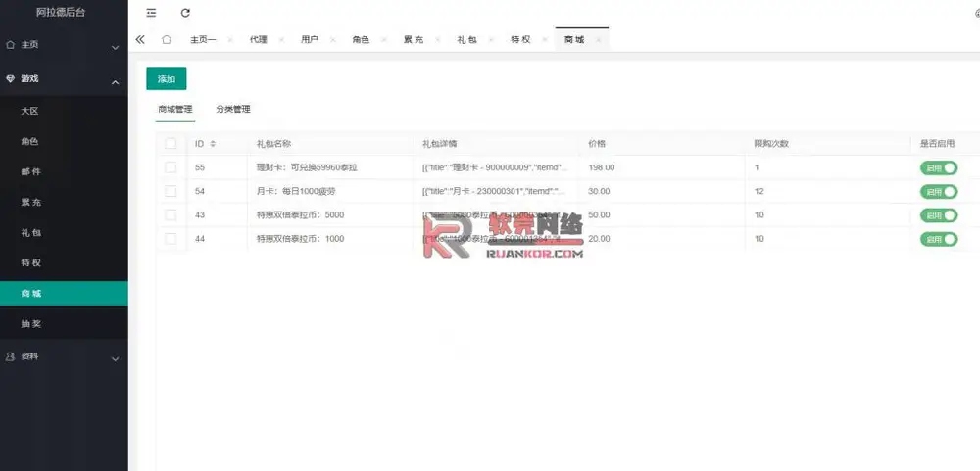This screenshot has height=471, width=980.
Task: Check the select-all checkbox in table header
Action: (x=171, y=144)
